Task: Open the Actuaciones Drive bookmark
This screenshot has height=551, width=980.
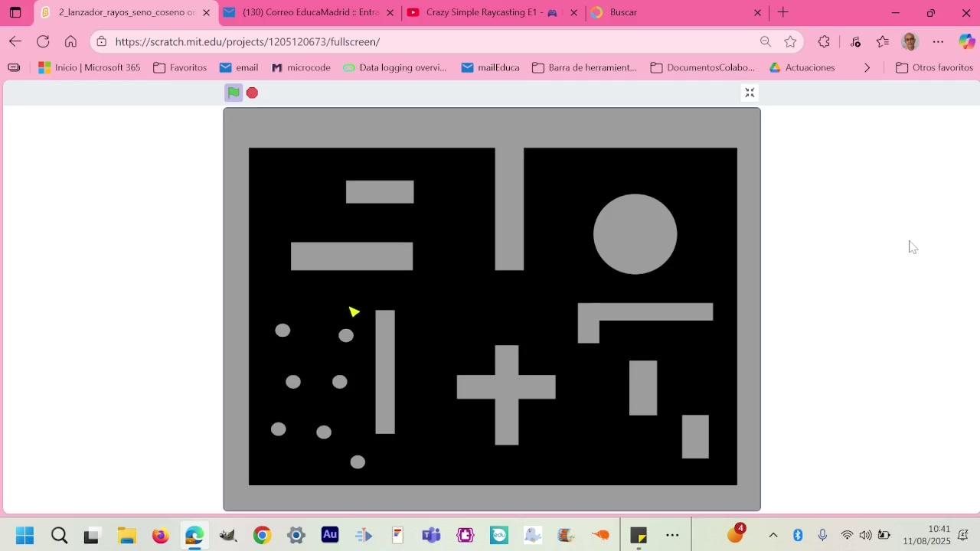Action: point(802,67)
